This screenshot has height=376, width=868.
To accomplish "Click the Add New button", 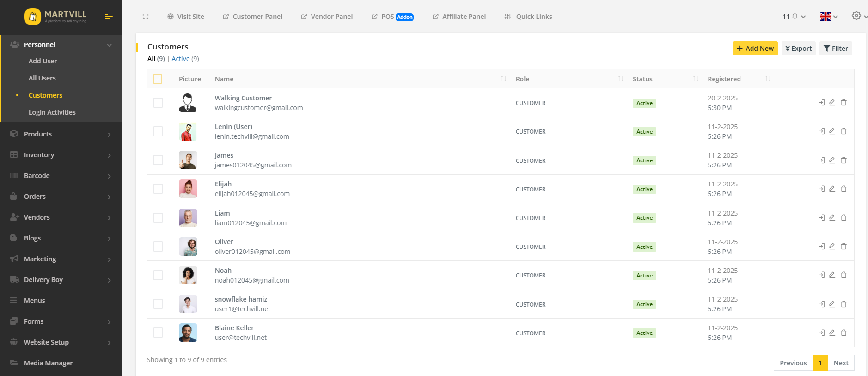I will point(755,49).
